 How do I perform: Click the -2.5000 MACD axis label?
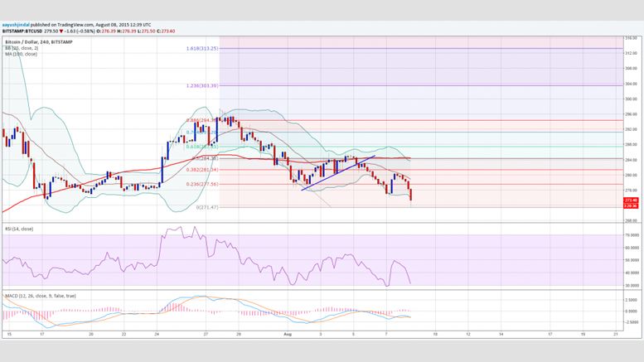[x=632, y=321]
